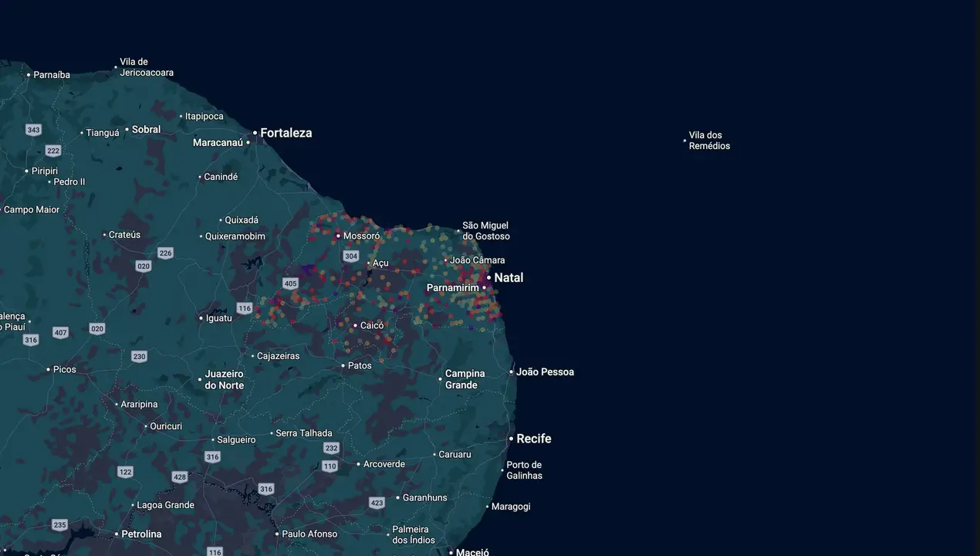Select the Picos town label
980x556 pixels.
click(65, 370)
